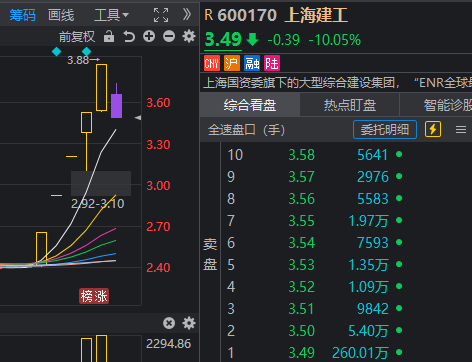472x362 pixels.
Task: Zoom in chart with plus icon
Action: point(149,36)
